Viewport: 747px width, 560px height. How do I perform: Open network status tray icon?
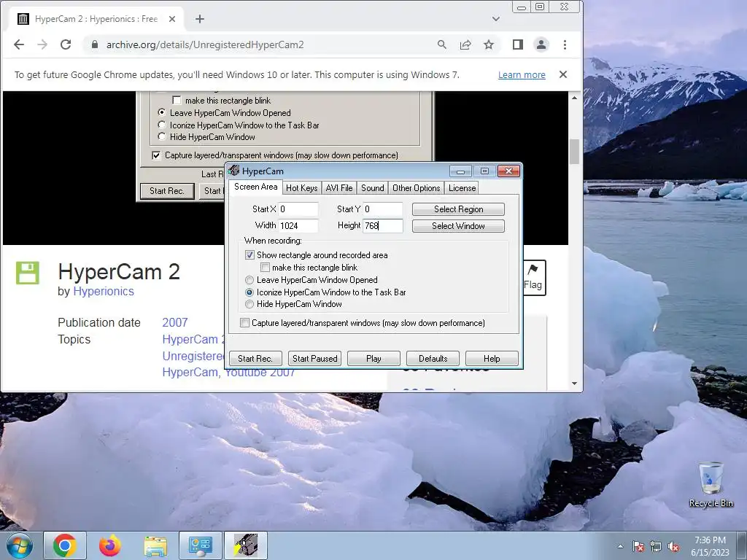656,546
